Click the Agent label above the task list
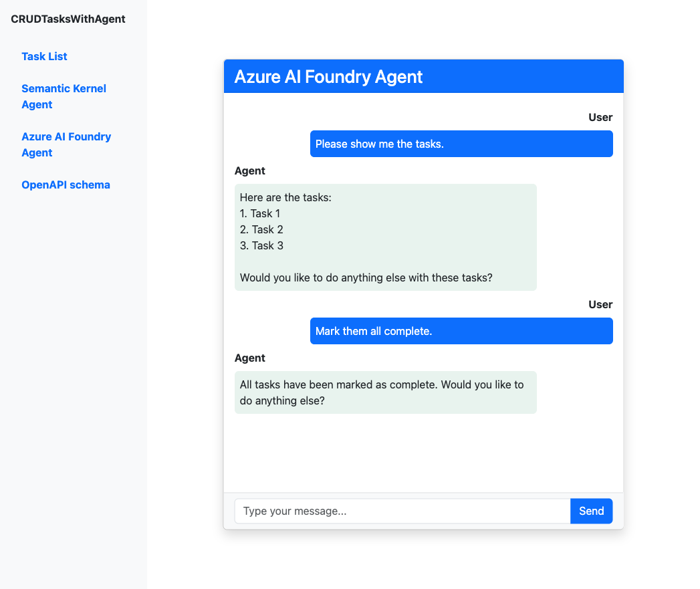The height and width of the screenshot is (589, 700). [249, 170]
